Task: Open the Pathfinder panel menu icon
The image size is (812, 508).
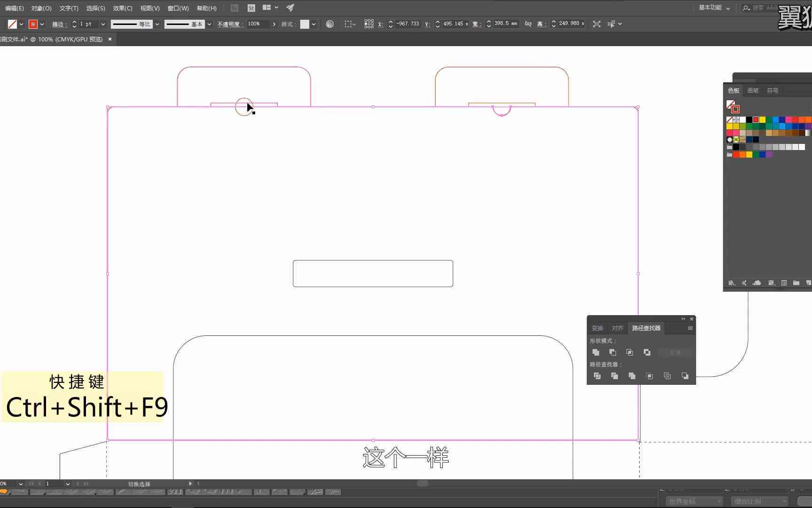Action: point(690,328)
